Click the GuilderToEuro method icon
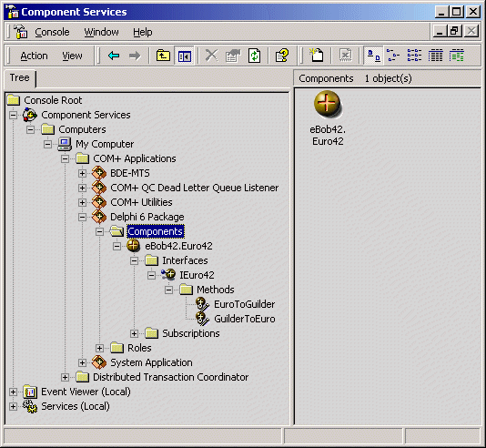Screen dimensions: 486x448 click(203, 319)
